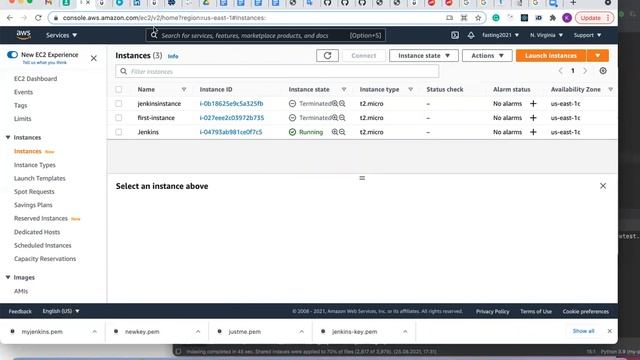Open N. Virginia region selector
This screenshot has width=640, height=360.
pyautogui.click(x=546, y=36)
